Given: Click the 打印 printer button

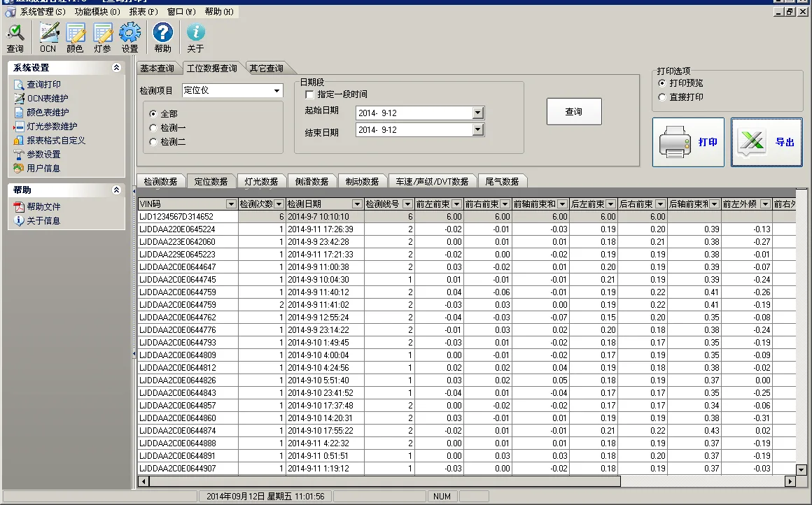Looking at the screenshot, I should tap(688, 142).
